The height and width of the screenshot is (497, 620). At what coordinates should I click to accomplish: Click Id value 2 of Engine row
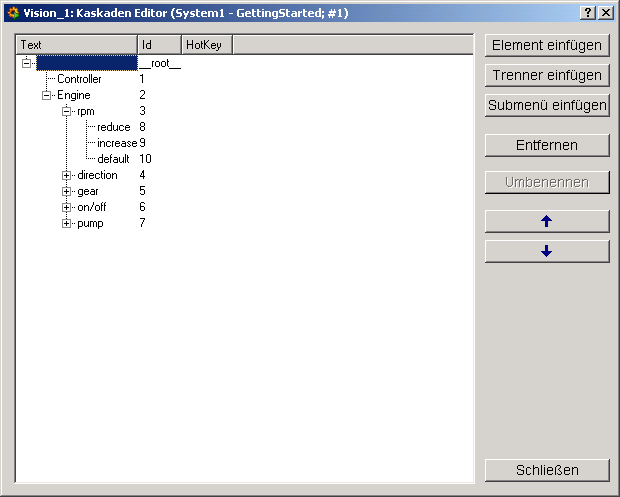[142, 95]
